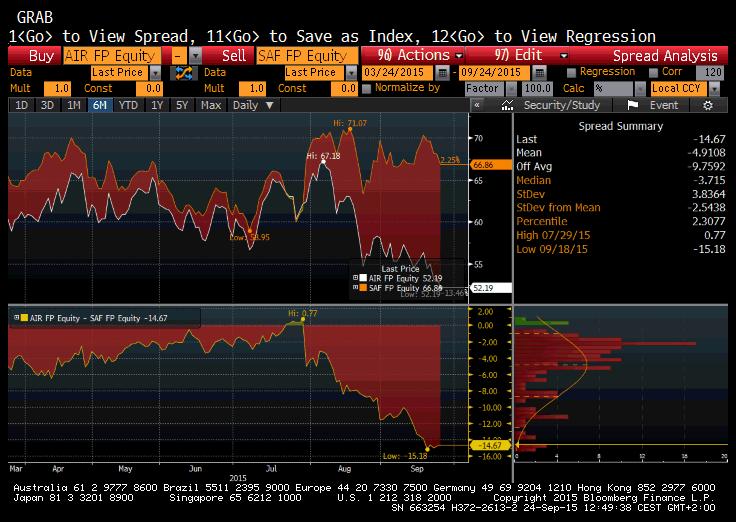Open the Factor dropdown

(x=511, y=88)
